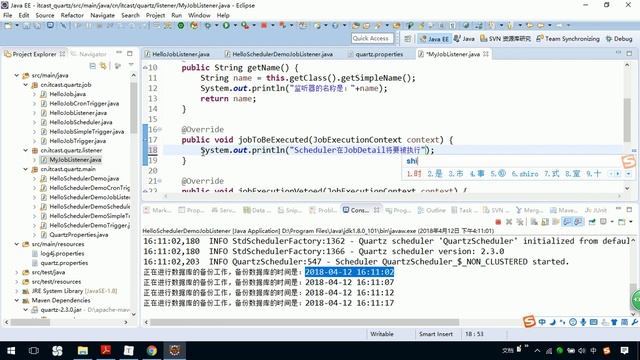Image resolution: width=640 pixels, height=360 pixels.
Task: Open the Windows Start menu
Action: coord(11,351)
